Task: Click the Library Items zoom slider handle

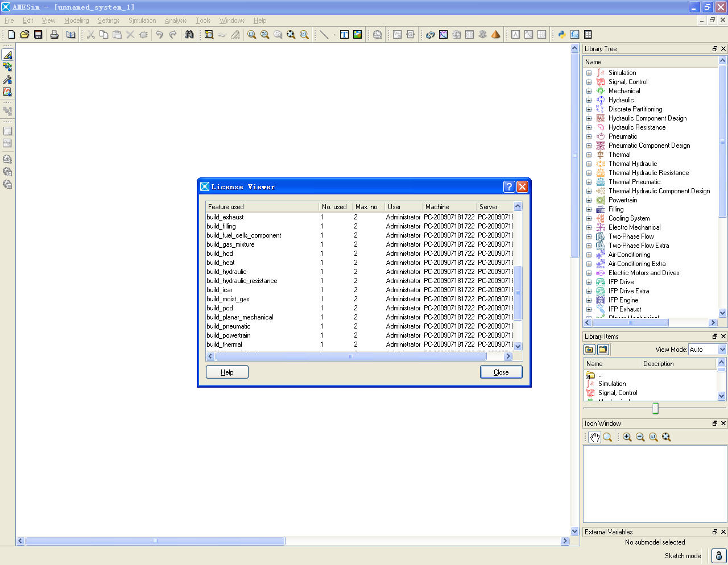Action: tap(655, 409)
